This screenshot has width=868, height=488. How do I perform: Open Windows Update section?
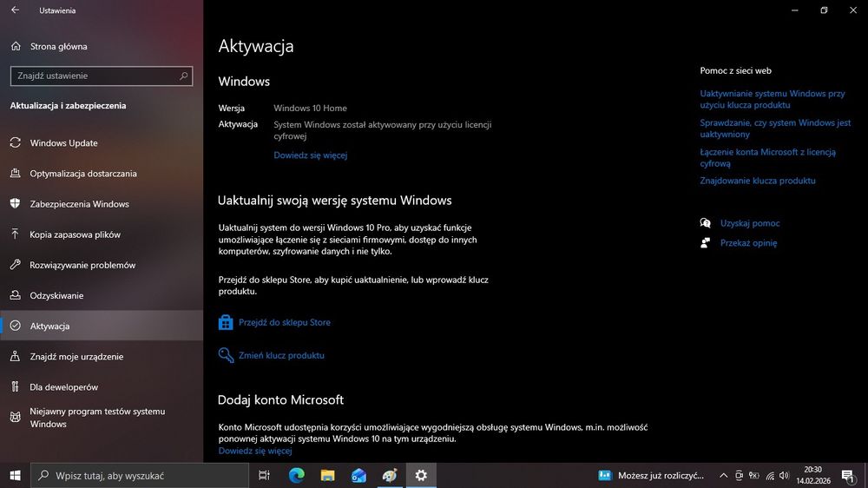(102, 143)
